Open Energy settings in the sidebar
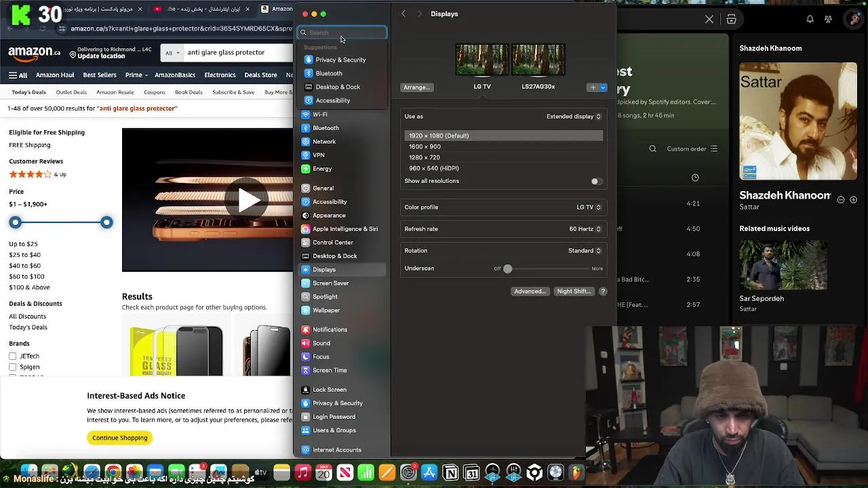This screenshot has width=868, height=488. click(342, 169)
